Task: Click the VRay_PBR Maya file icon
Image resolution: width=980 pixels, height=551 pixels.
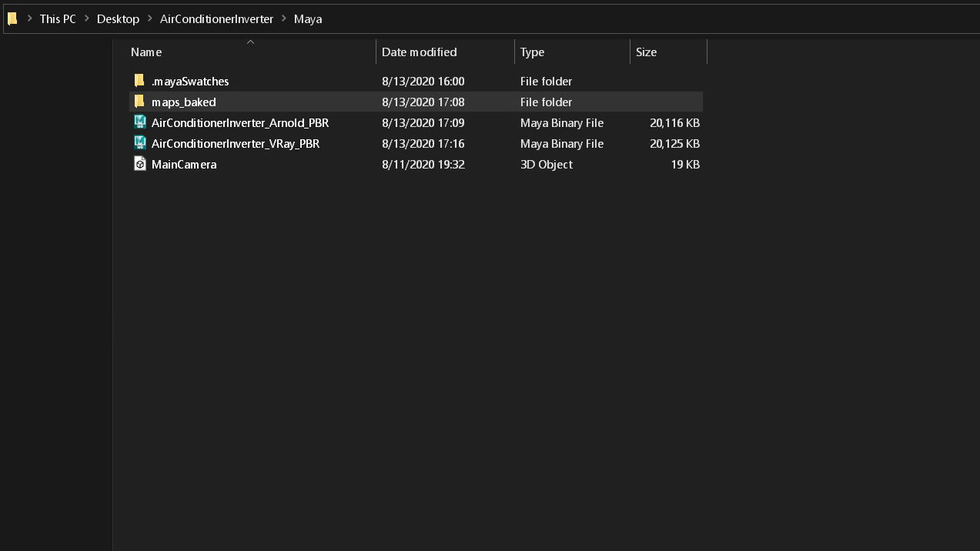Action: point(140,143)
